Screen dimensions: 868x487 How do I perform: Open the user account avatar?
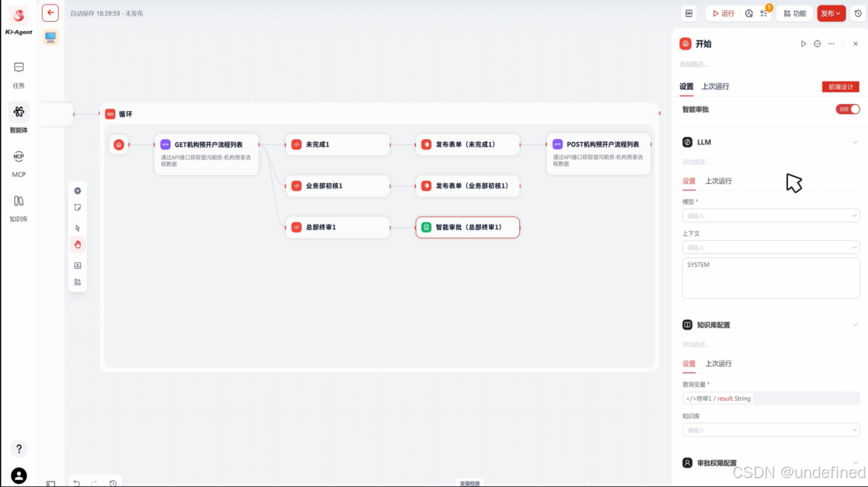coord(18,475)
